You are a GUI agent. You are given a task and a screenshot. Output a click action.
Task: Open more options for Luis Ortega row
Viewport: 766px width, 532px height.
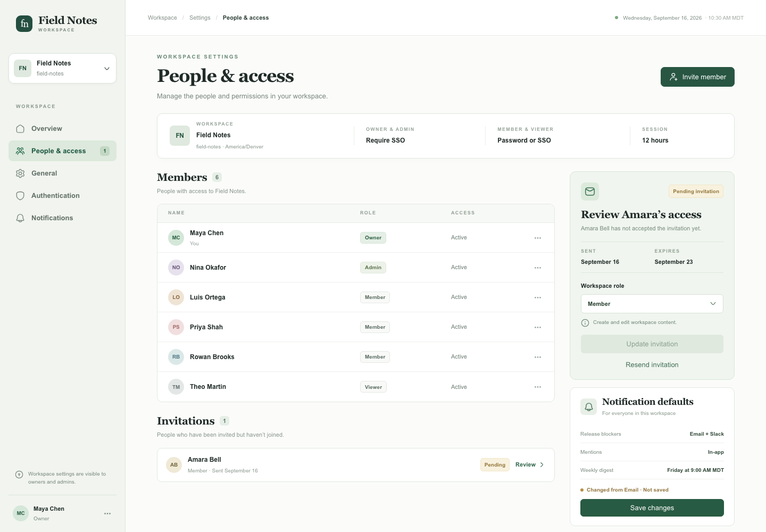[x=538, y=297]
